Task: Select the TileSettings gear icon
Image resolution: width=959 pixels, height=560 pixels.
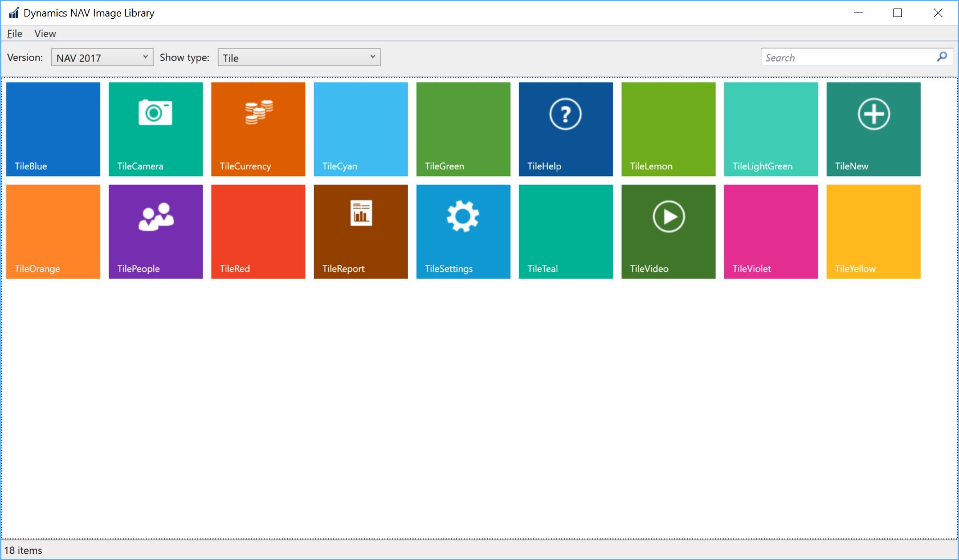Action: pos(463,215)
